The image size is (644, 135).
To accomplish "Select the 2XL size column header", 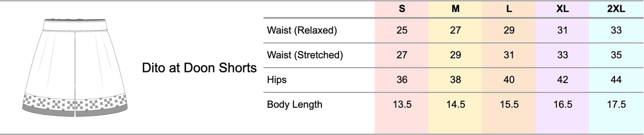I will coord(616,9).
